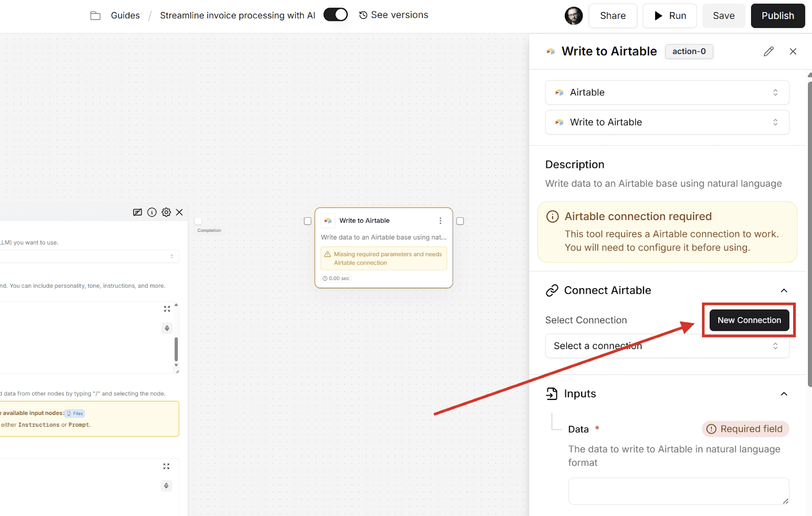This screenshot has width=812, height=516.
Task: Click the Share button
Action: pos(613,16)
